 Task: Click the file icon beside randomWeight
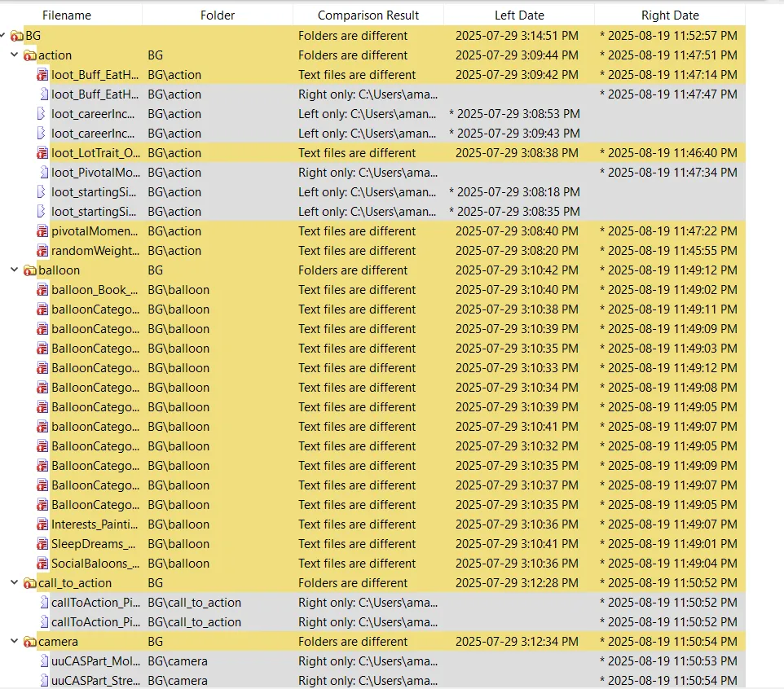(x=42, y=250)
